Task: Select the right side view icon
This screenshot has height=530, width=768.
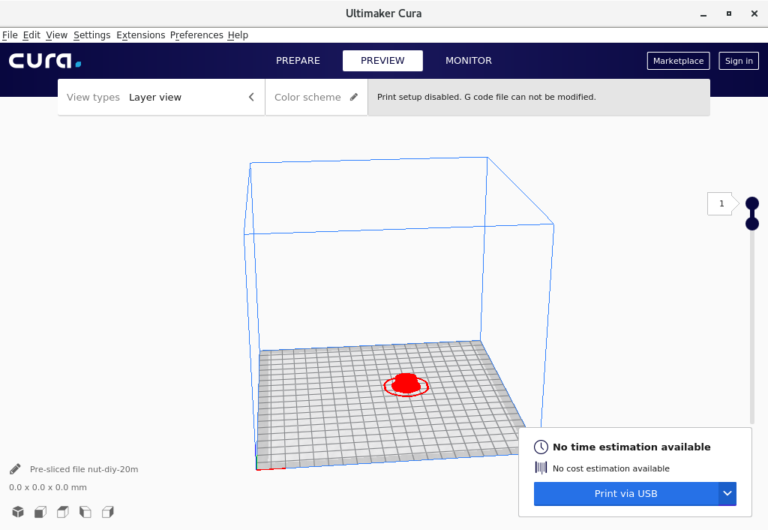Action: point(107,512)
